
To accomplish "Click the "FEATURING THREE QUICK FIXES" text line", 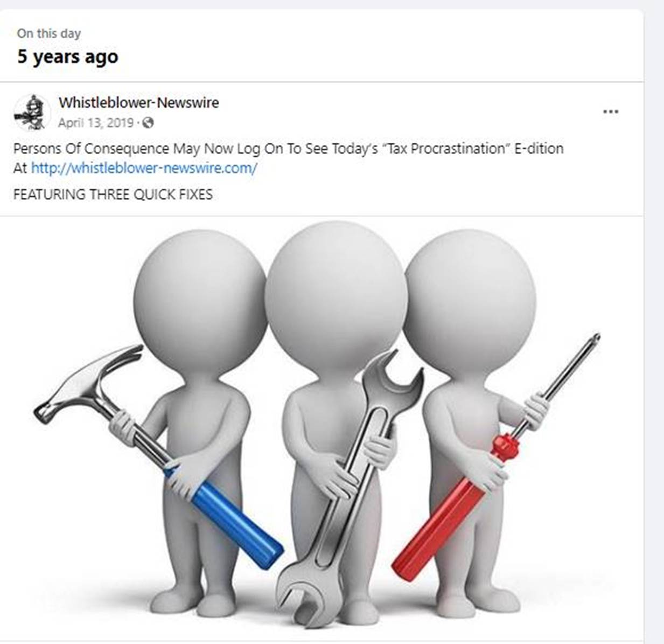I will pos(113,194).
